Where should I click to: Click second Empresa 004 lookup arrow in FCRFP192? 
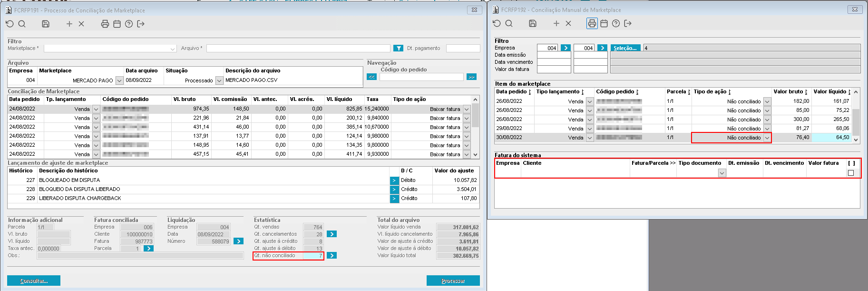[602, 48]
